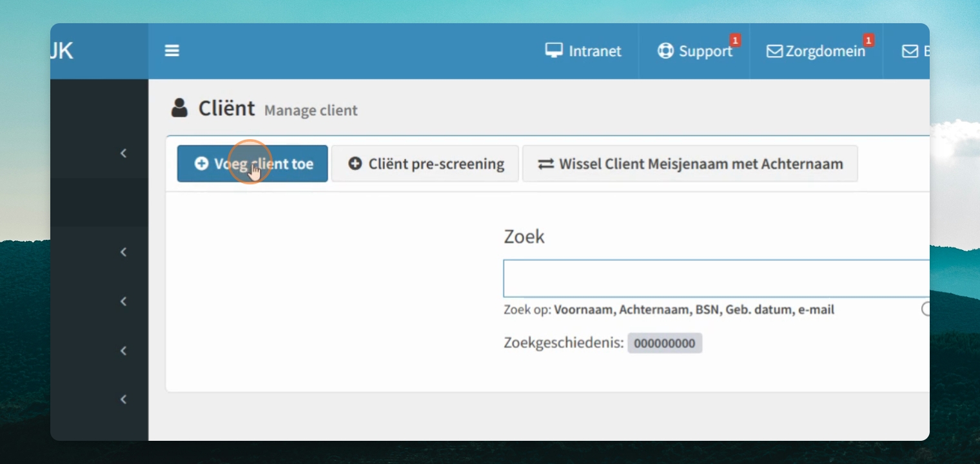
Task: Click the red notification badge on Zorgdomein
Action: [868, 40]
